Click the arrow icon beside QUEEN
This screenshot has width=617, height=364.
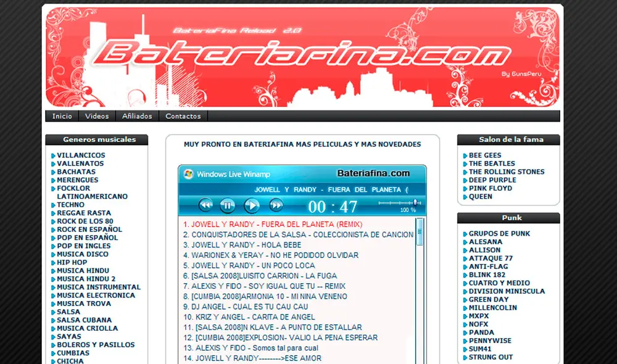click(465, 196)
